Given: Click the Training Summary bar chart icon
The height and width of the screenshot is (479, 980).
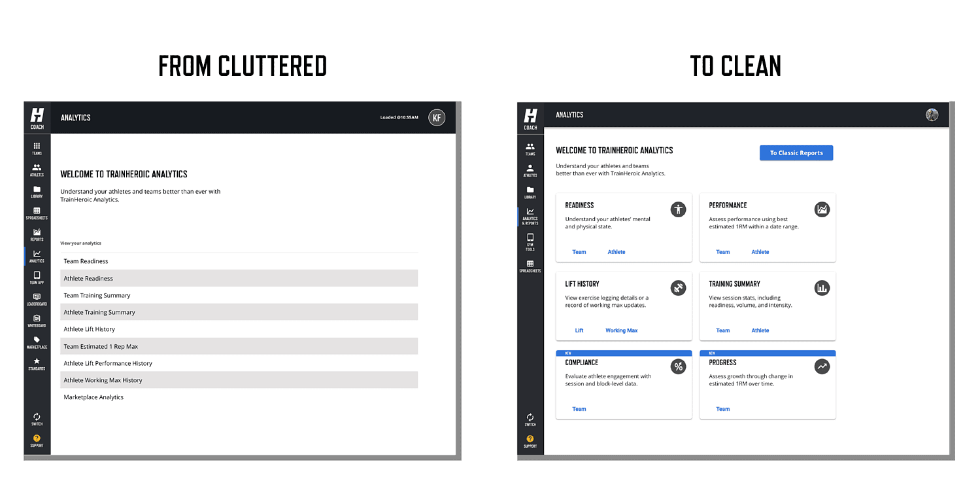Looking at the screenshot, I should pyautogui.click(x=822, y=288).
